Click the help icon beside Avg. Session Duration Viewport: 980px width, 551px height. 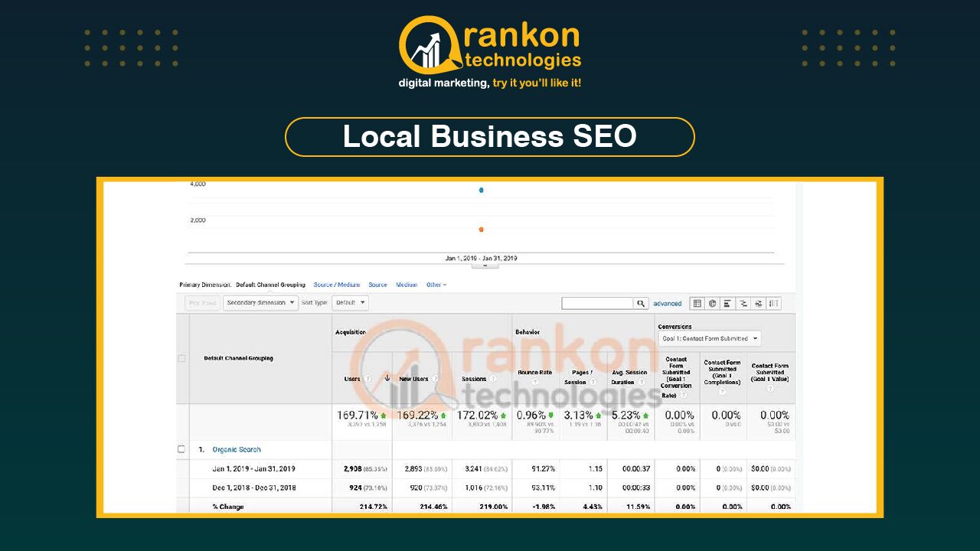click(641, 382)
